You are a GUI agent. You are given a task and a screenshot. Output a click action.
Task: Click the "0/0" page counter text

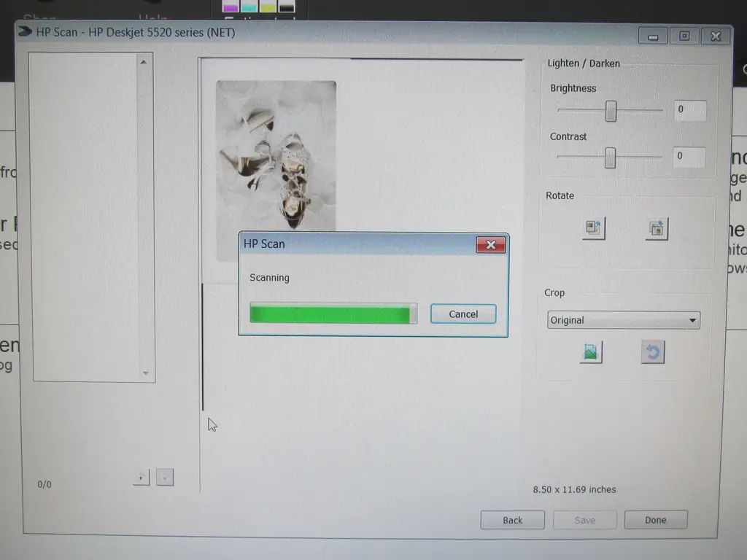tap(44, 484)
